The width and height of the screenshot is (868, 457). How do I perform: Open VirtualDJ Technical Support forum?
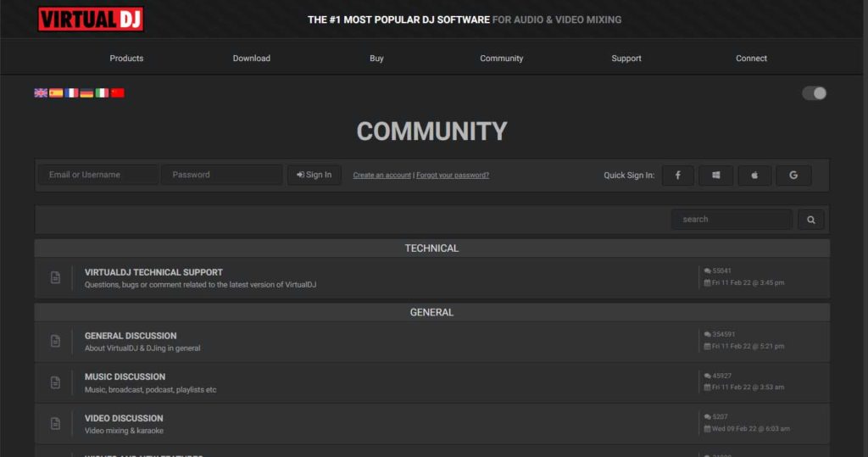153,272
